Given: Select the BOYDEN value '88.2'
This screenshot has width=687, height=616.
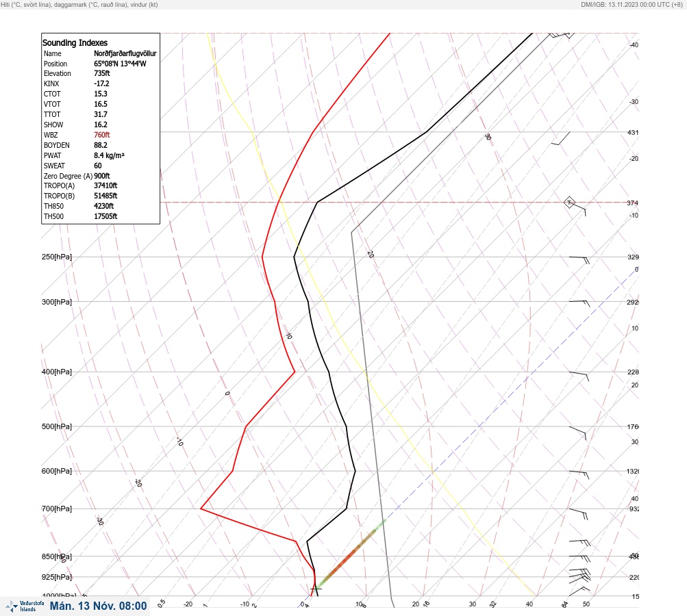Looking at the screenshot, I should click(x=100, y=145).
